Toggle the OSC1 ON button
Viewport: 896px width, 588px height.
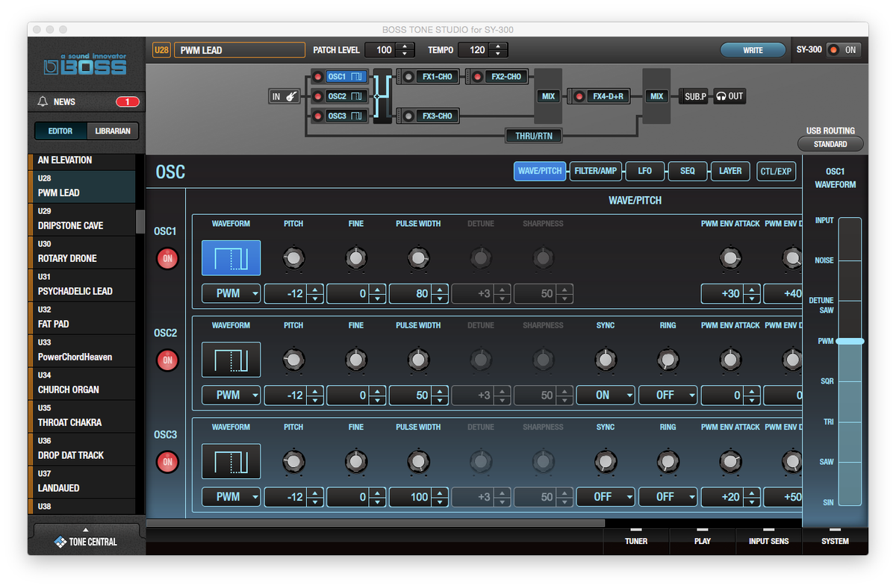[167, 259]
